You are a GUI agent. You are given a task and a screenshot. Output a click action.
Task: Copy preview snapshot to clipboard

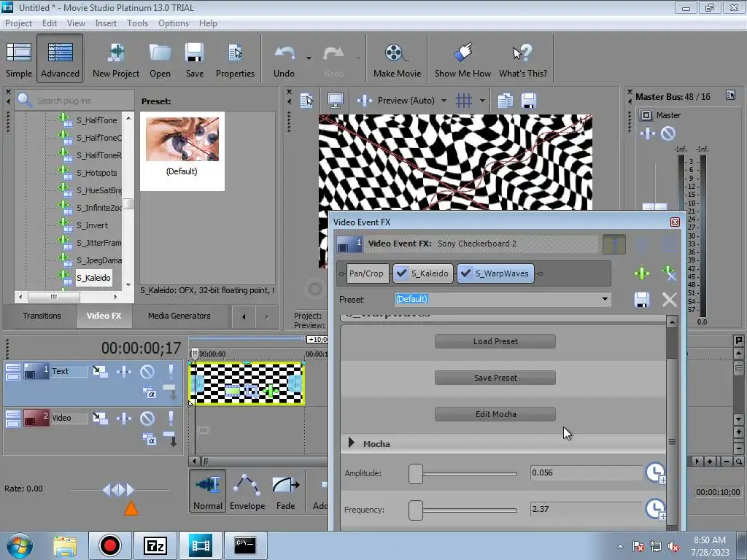(505, 101)
